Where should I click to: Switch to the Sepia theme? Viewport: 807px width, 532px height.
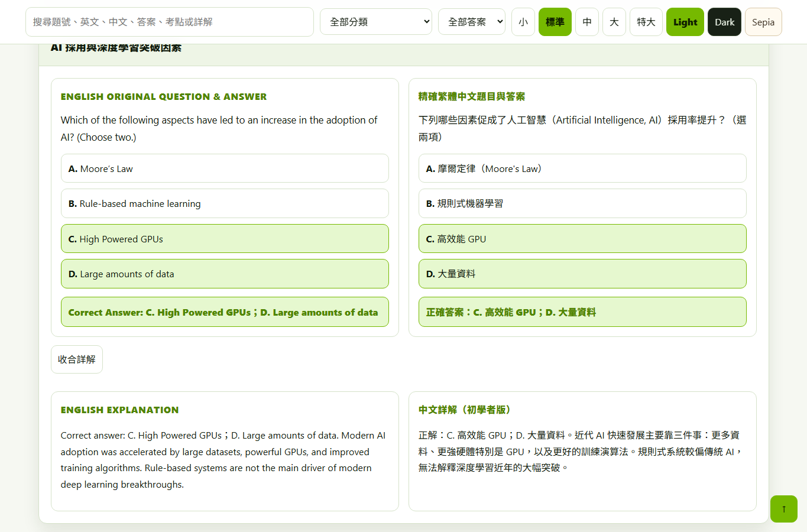coord(763,22)
